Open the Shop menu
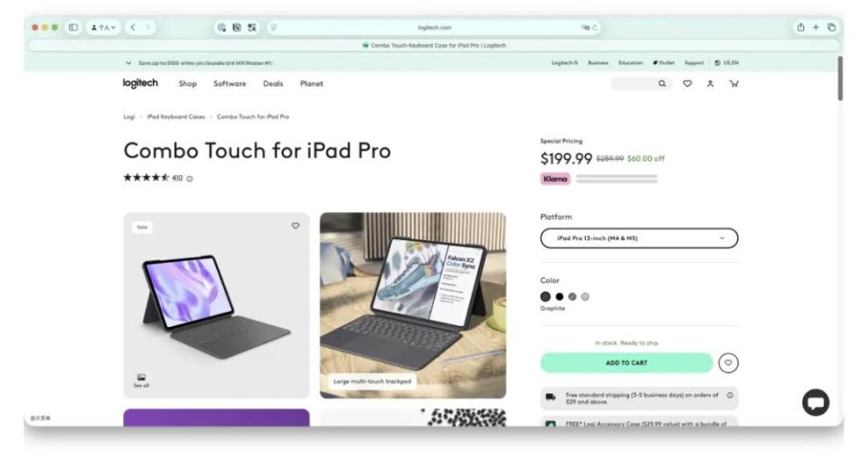 (x=188, y=83)
